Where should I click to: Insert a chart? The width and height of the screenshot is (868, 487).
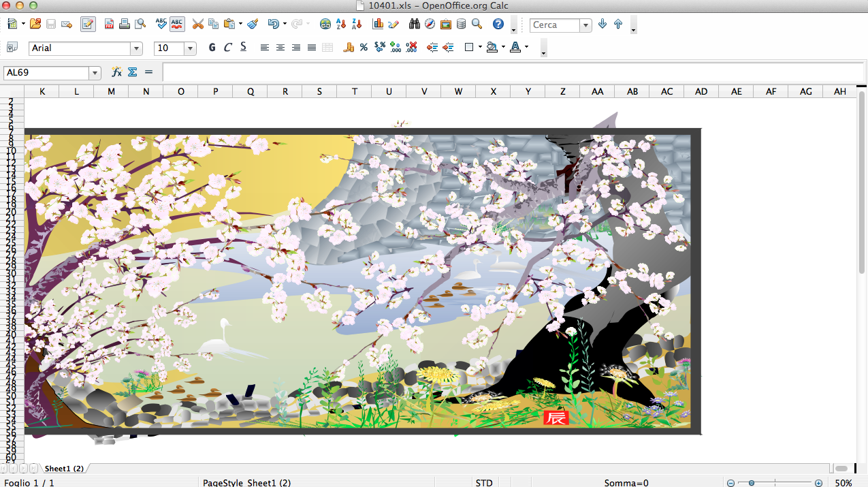coord(378,25)
